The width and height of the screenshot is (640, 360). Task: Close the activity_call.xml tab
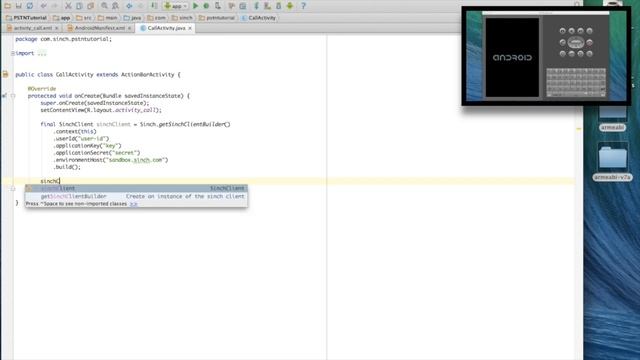pyautogui.click(x=57, y=28)
